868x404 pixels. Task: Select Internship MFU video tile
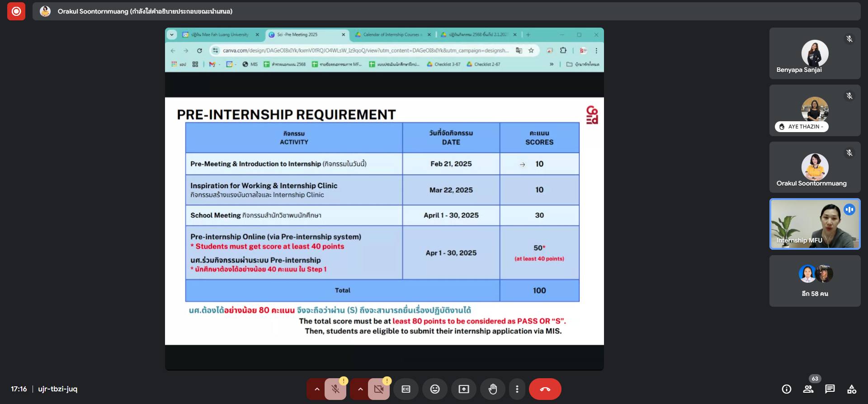coord(815,224)
